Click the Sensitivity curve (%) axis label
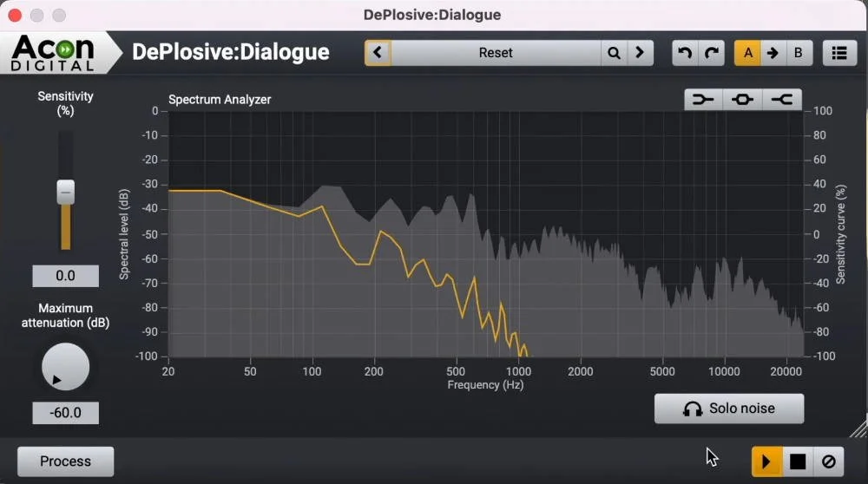Image resolution: width=868 pixels, height=484 pixels. [x=841, y=234]
